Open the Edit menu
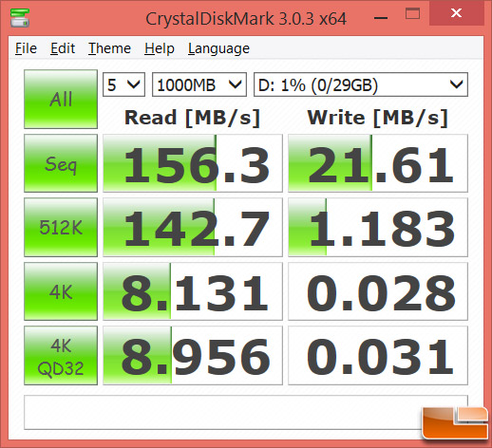The height and width of the screenshot is (448, 492). click(63, 48)
